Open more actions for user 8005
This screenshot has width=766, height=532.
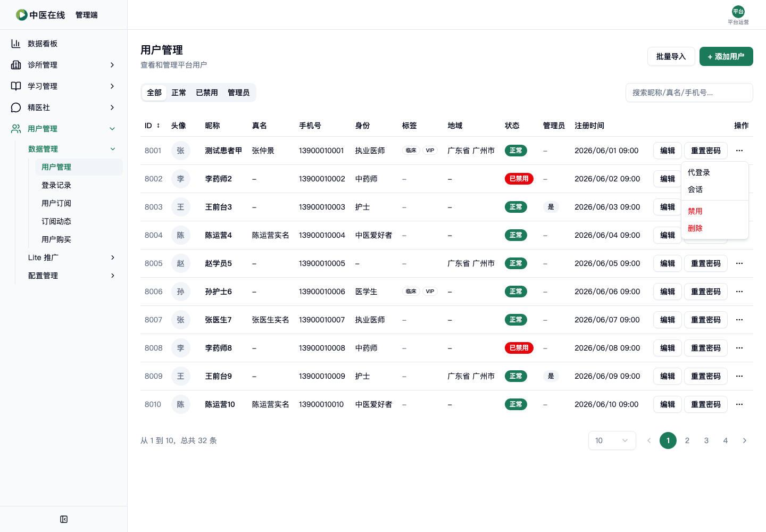[x=739, y=263]
